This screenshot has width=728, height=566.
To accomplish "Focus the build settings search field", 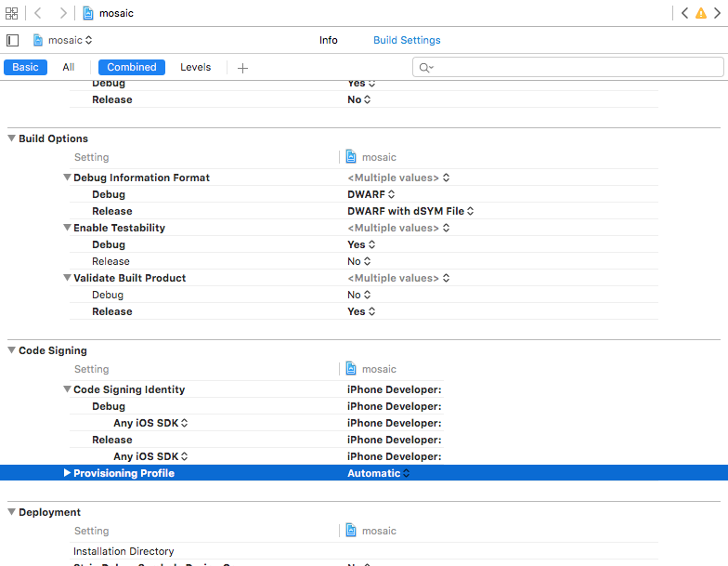I will pyautogui.click(x=568, y=67).
